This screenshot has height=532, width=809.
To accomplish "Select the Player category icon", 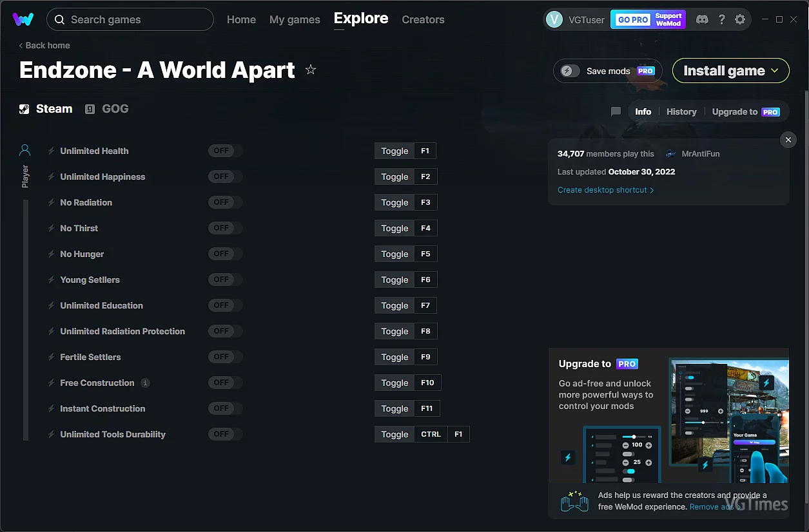I will pyautogui.click(x=25, y=151).
